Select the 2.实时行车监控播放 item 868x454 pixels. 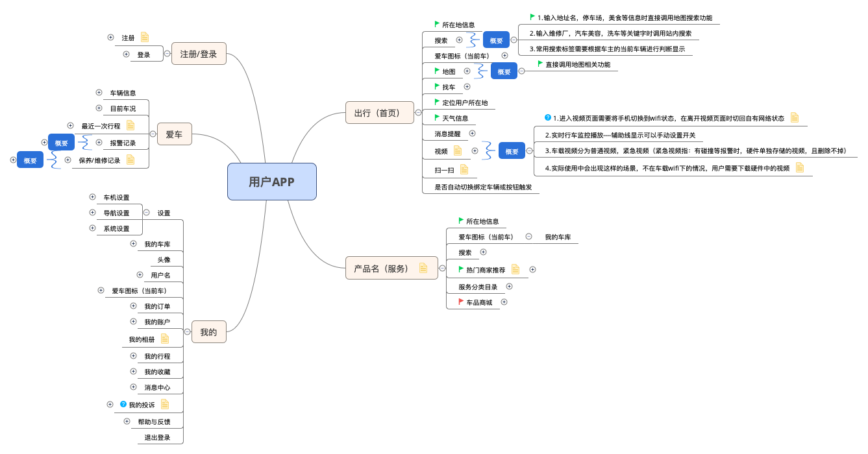tap(620, 135)
